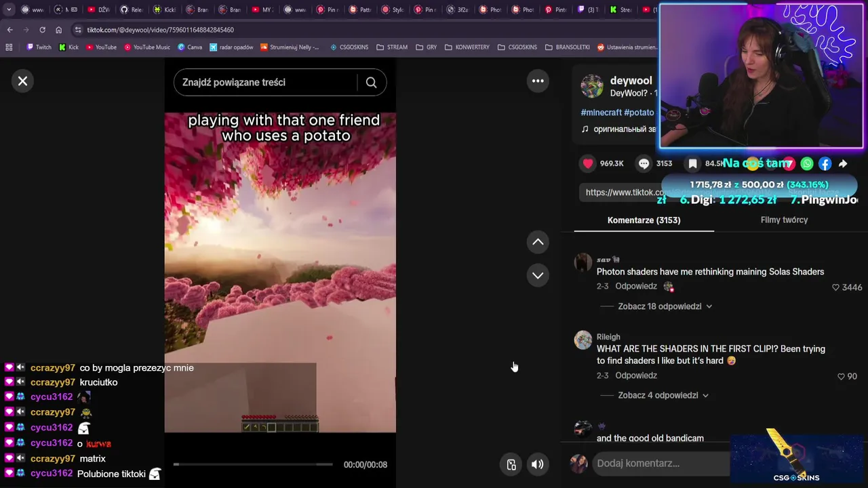Open the Kick bookmark

tap(69, 47)
